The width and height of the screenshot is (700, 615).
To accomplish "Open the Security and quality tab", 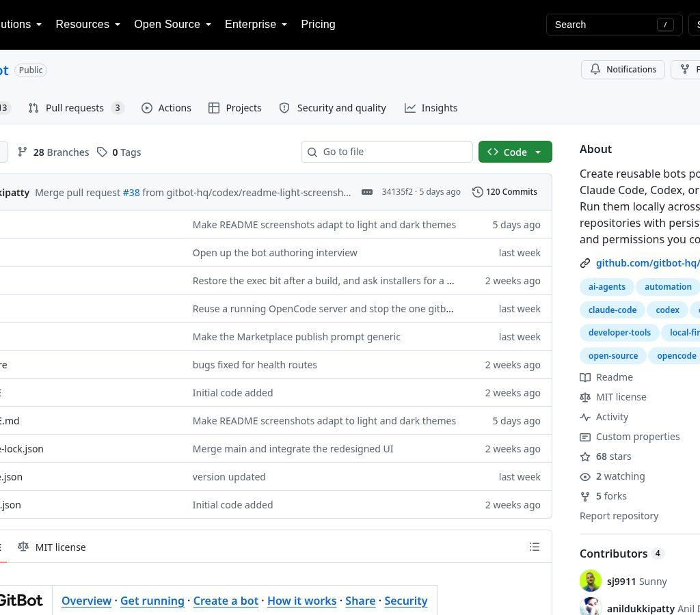I will (333, 108).
